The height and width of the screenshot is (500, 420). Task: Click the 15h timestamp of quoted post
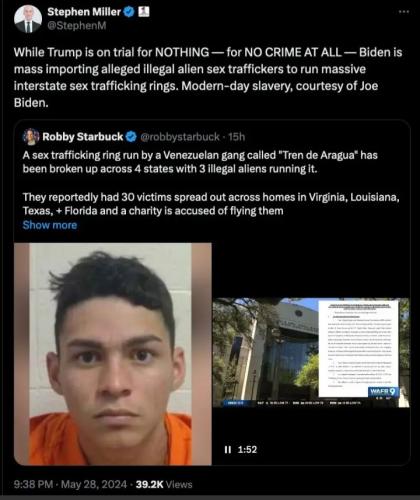pos(237,137)
